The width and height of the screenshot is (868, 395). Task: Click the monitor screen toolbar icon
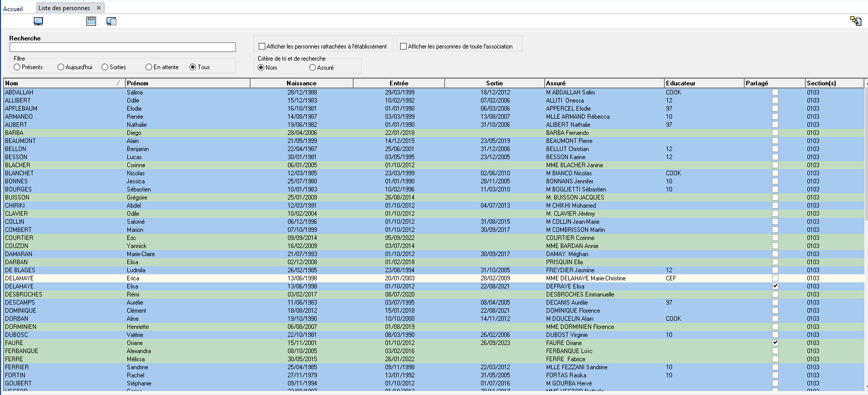click(38, 21)
